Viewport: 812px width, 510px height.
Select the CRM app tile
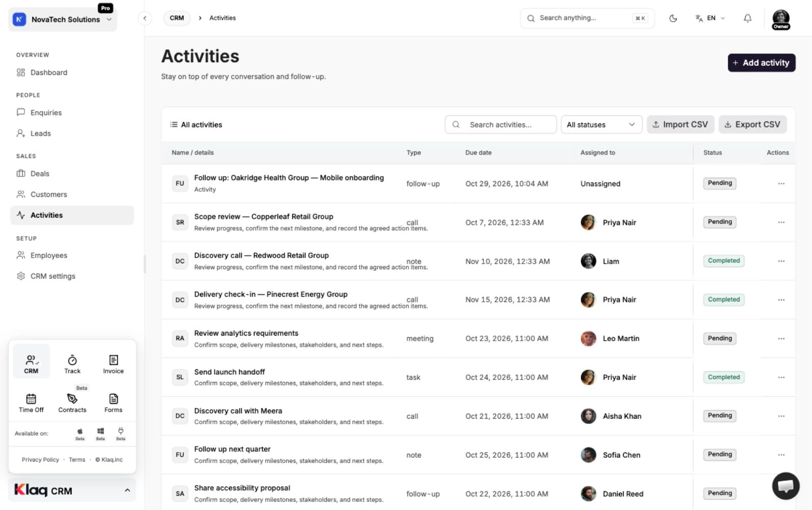31,361
